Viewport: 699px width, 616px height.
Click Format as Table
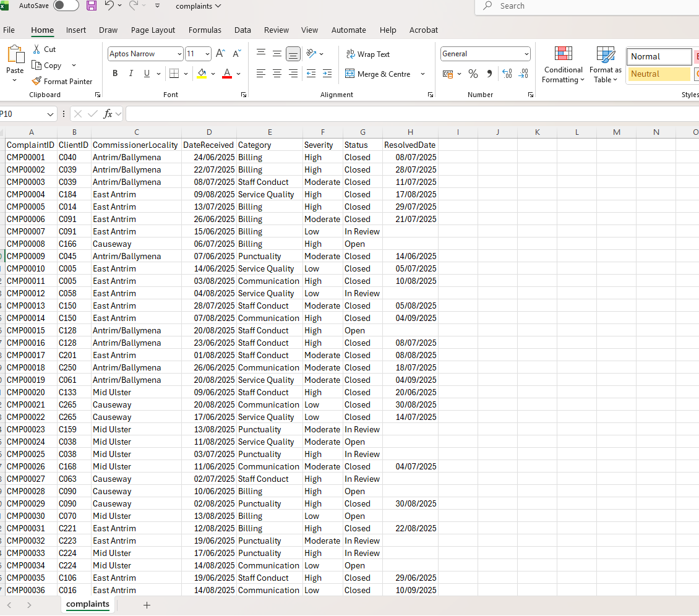pyautogui.click(x=604, y=64)
